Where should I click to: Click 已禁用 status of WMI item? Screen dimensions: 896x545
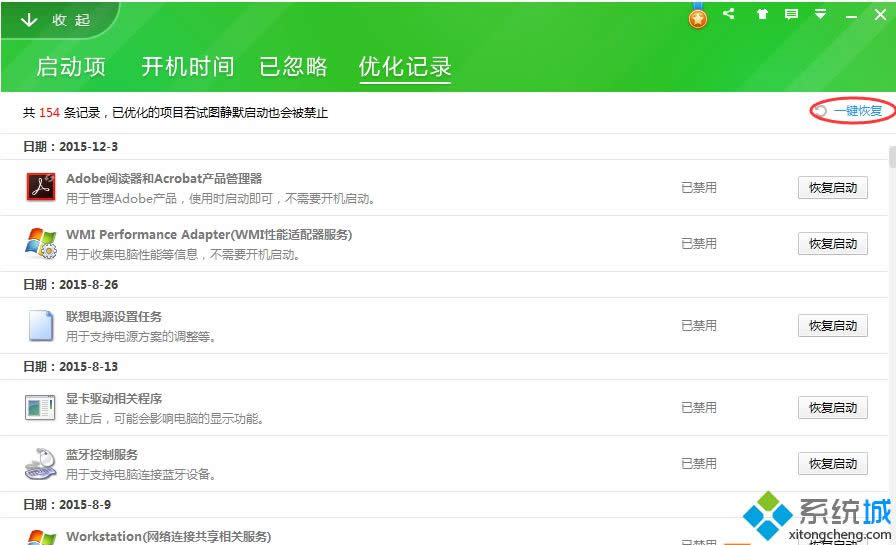pos(699,243)
